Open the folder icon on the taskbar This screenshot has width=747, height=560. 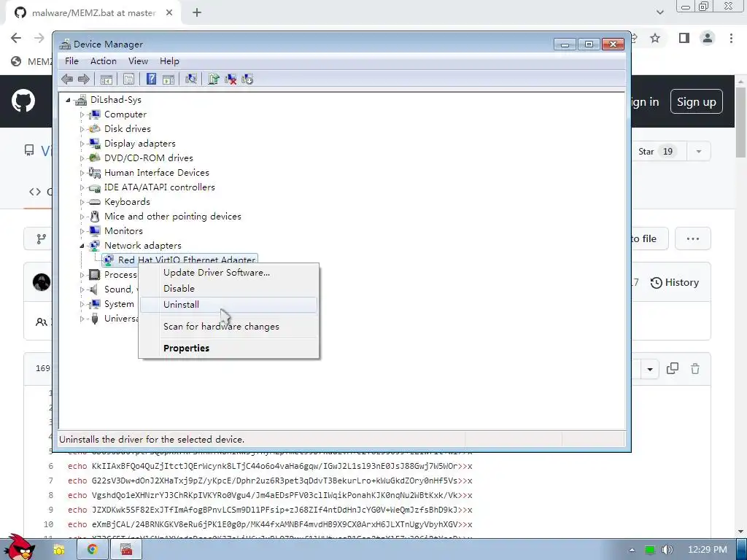coord(59,550)
